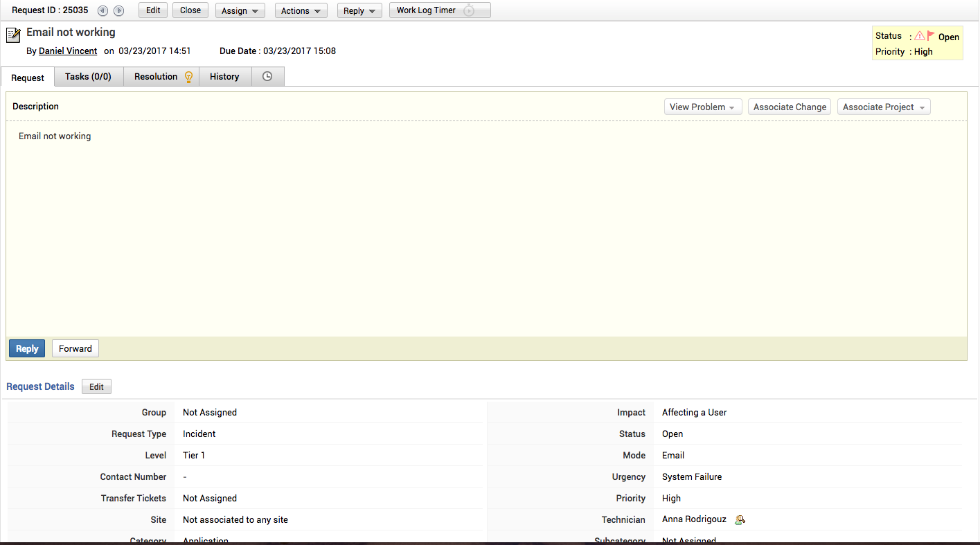Open the Reply dropdown in the top toolbar
Screen dimensions: 980x545
tap(359, 10)
